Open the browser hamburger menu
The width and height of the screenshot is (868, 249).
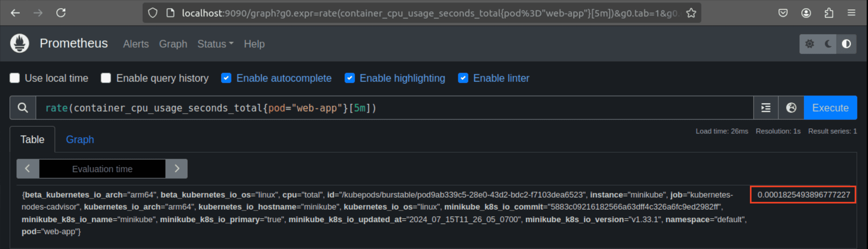[x=851, y=13]
